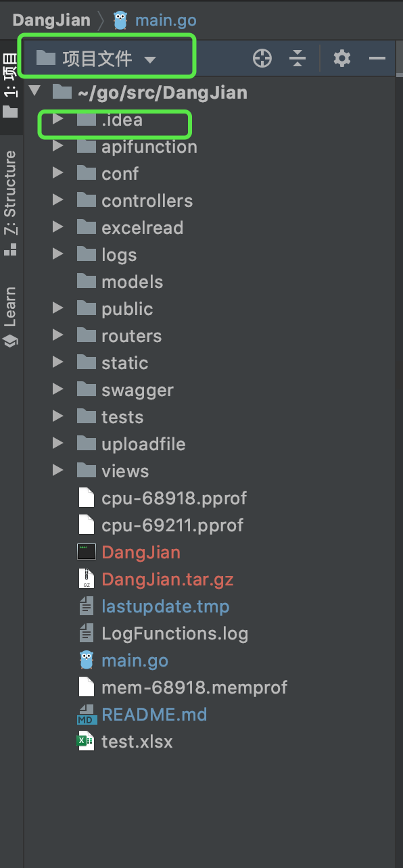Click the Go gopher icon beside main.go in breadcrumb
Image resolution: width=403 pixels, height=868 pixels.
point(120,20)
